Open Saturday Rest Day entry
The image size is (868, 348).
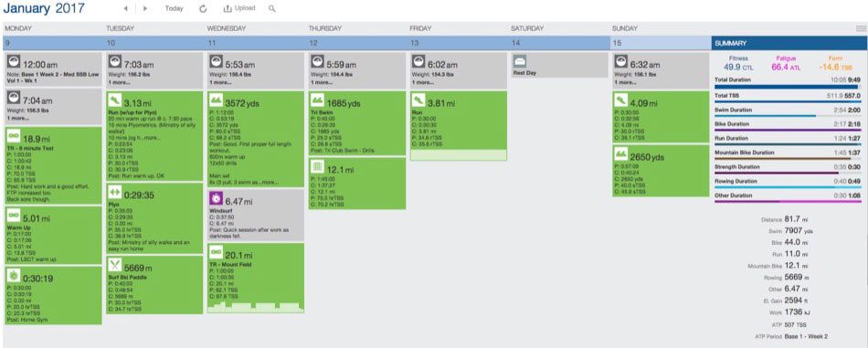[559, 65]
